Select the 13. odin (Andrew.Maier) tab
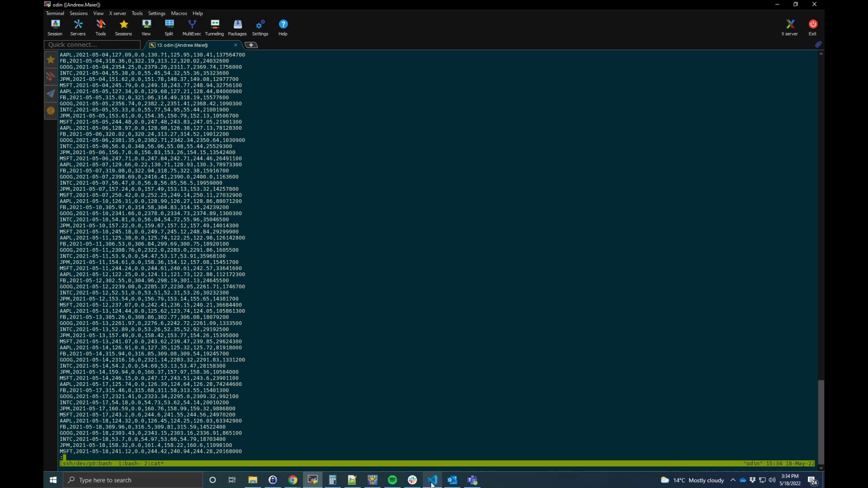This screenshot has height=488, width=868. 182,45
